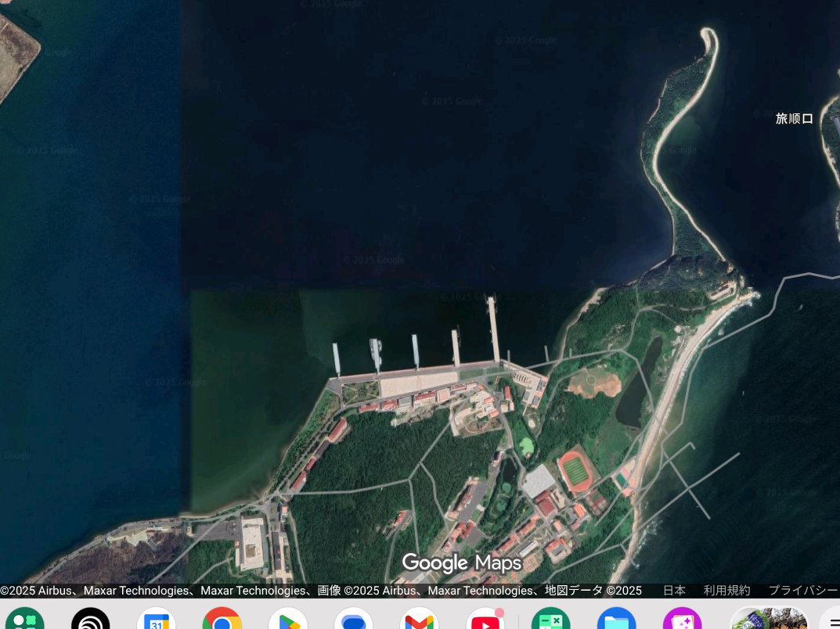Viewport: 840px width, 629px height.
Task: Open the black circular app icon
Action: pyautogui.click(x=91, y=620)
